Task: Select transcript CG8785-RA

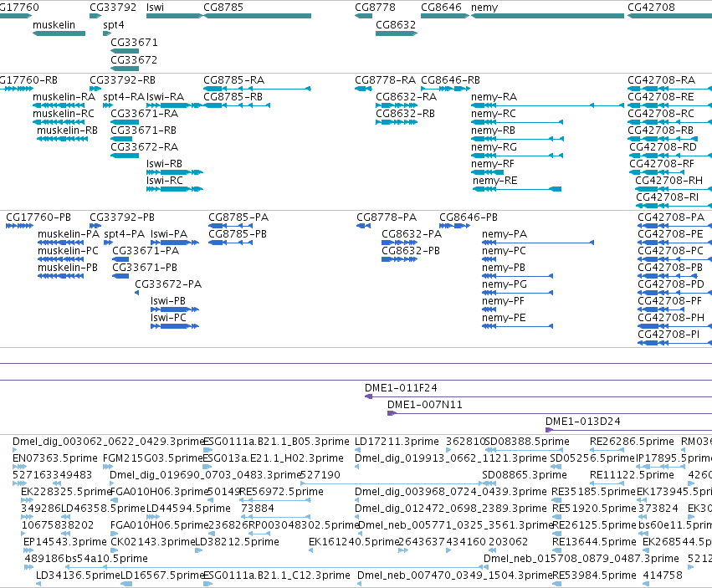Action: 234,80
